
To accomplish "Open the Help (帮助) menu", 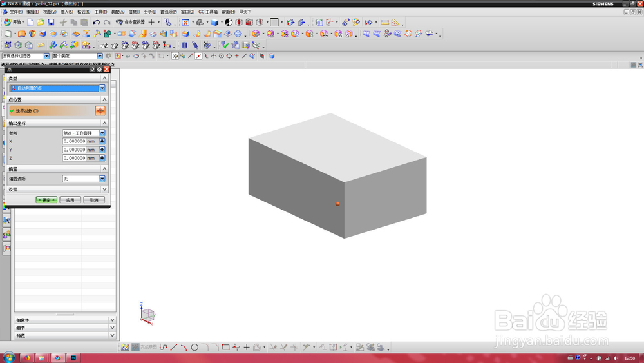I will [229, 12].
